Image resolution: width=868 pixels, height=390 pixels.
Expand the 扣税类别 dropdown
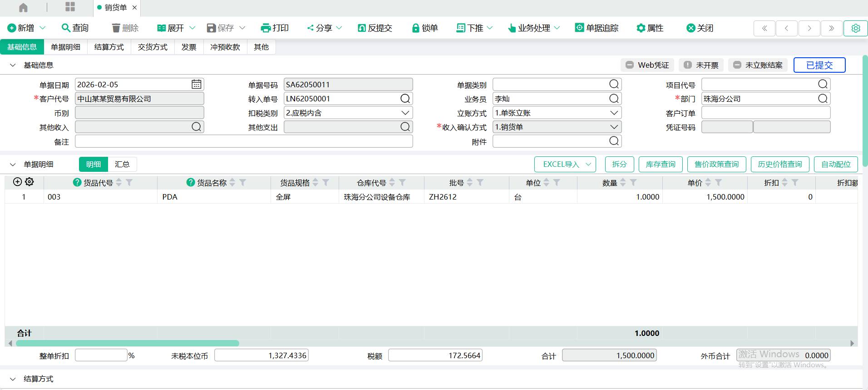point(405,113)
